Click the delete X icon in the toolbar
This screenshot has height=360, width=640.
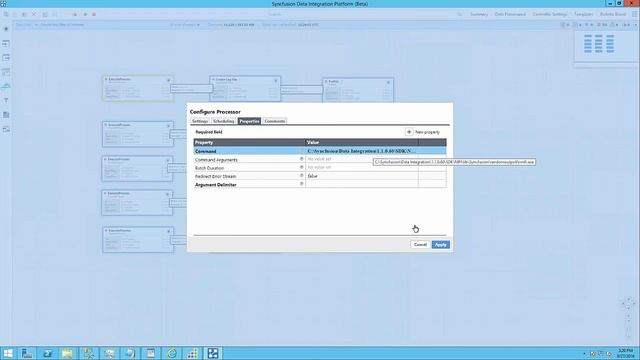(x=34, y=14)
